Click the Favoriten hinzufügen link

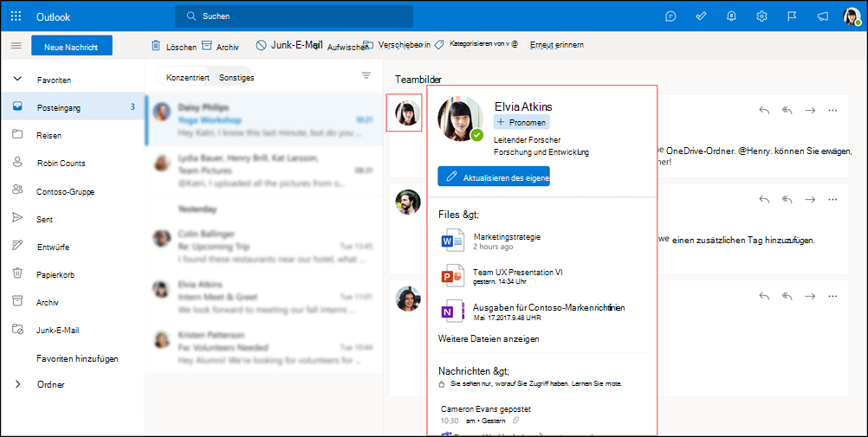[77, 358]
